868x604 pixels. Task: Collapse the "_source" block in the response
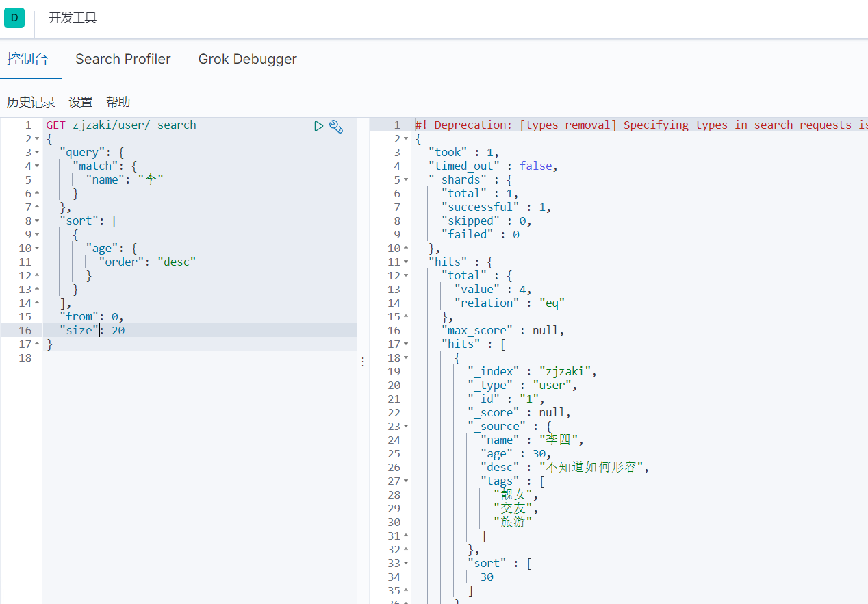[x=406, y=427]
